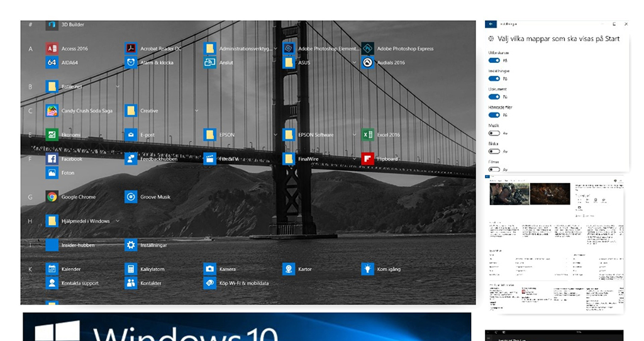This screenshot has height=341, width=644.
Task: Launch Flipboard
Action: (x=379, y=159)
